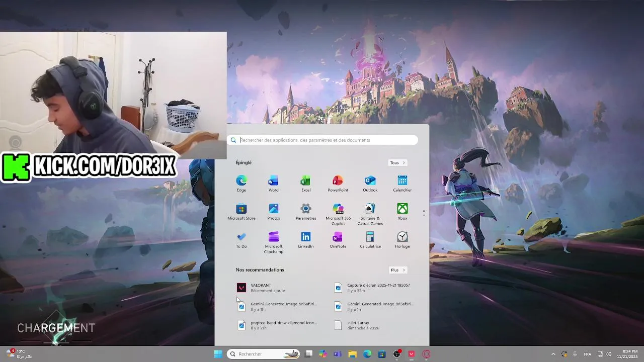Open the Horloge clock app
The width and height of the screenshot is (644, 362).
click(x=403, y=240)
